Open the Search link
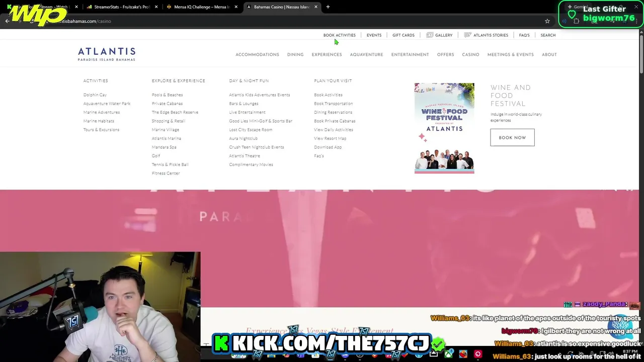644x362 pixels. click(x=548, y=35)
